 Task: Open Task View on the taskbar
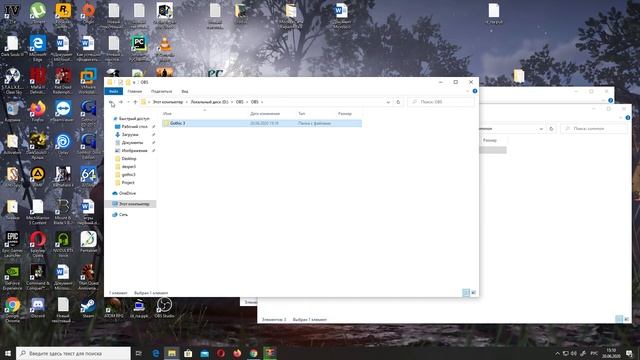(x=139, y=353)
